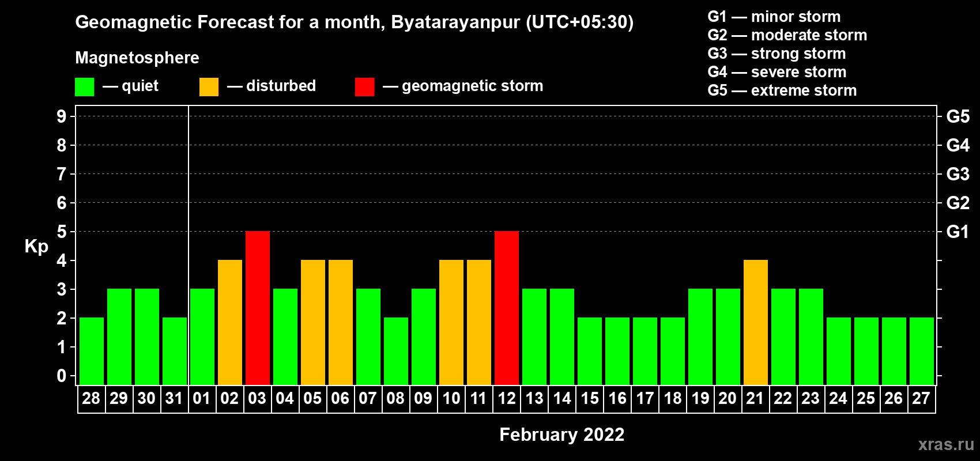Click the green bar above date 28

click(x=92, y=352)
